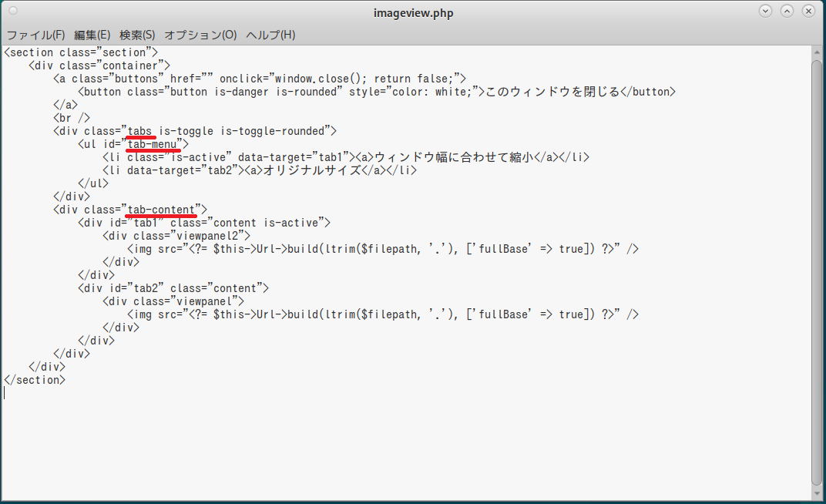
Task: Click the このウィンドウを閉じる button text in code
Action: click(551, 92)
